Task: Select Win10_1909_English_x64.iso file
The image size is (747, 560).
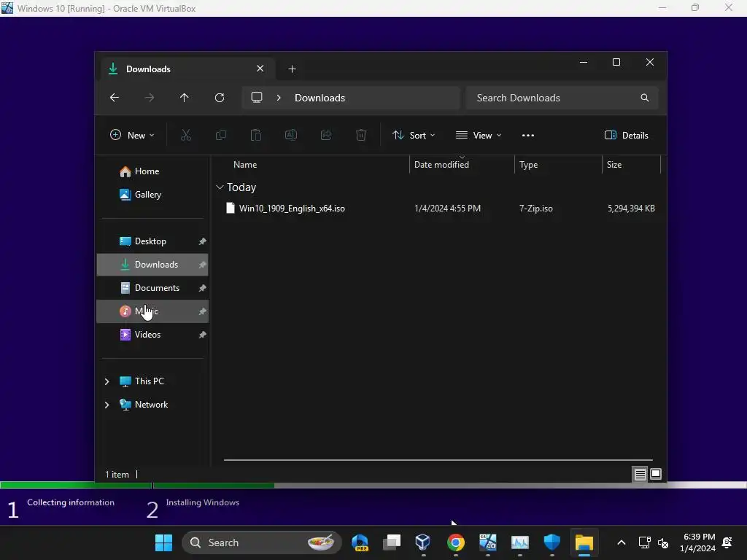Action: point(292,208)
